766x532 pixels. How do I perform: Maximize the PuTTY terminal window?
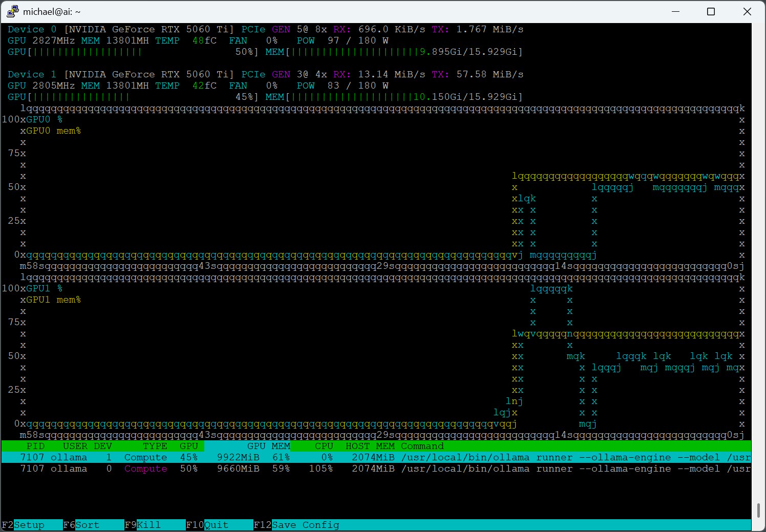coord(711,11)
